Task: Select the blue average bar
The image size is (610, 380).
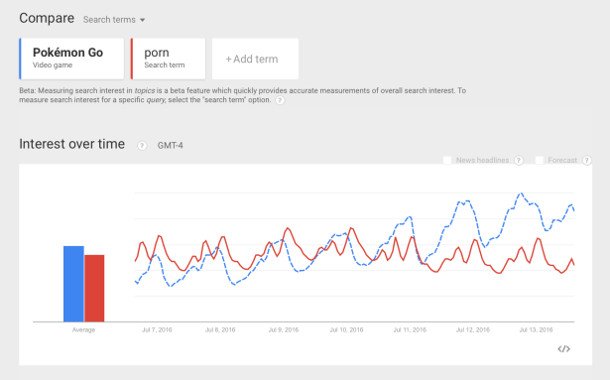Action: pyautogui.click(x=74, y=284)
